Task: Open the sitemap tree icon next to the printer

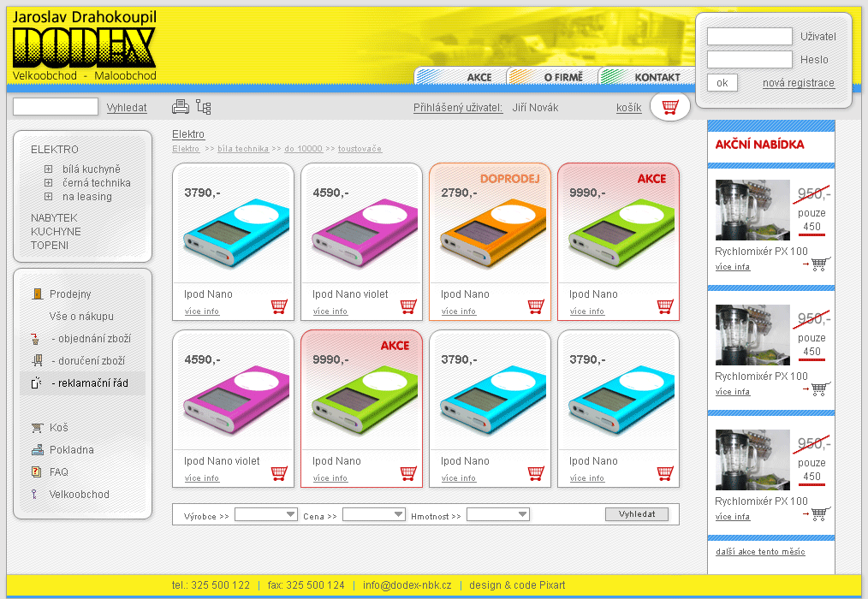Action: (204, 108)
